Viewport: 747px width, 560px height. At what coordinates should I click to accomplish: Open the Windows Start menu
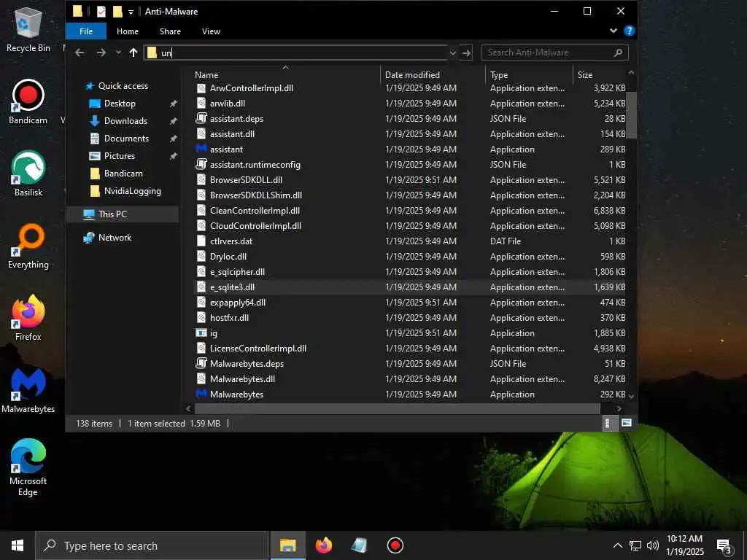pos(18,545)
